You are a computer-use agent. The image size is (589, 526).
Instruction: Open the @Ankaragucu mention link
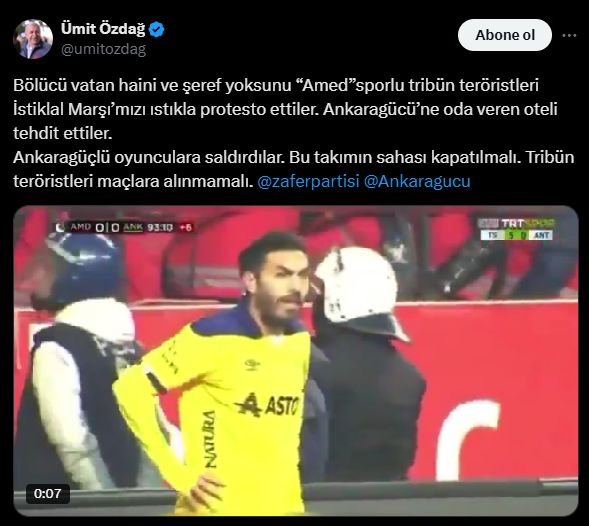click(x=417, y=181)
